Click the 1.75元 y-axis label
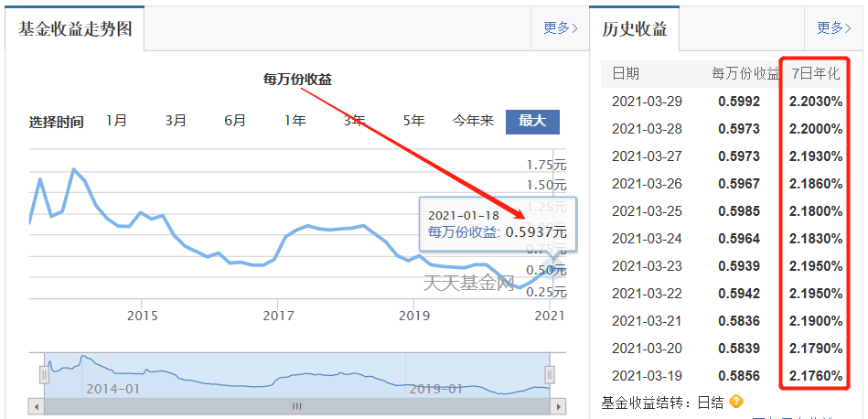The height and width of the screenshot is (419, 868). tap(546, 165)
